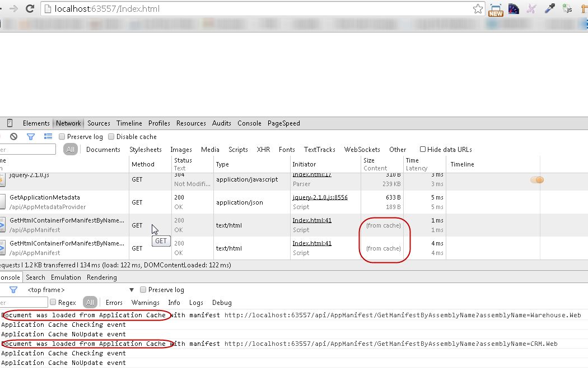Show only Warnings in console
Image resolution: width=588 pixels, height=375 pixels.
tap(145, 303)
